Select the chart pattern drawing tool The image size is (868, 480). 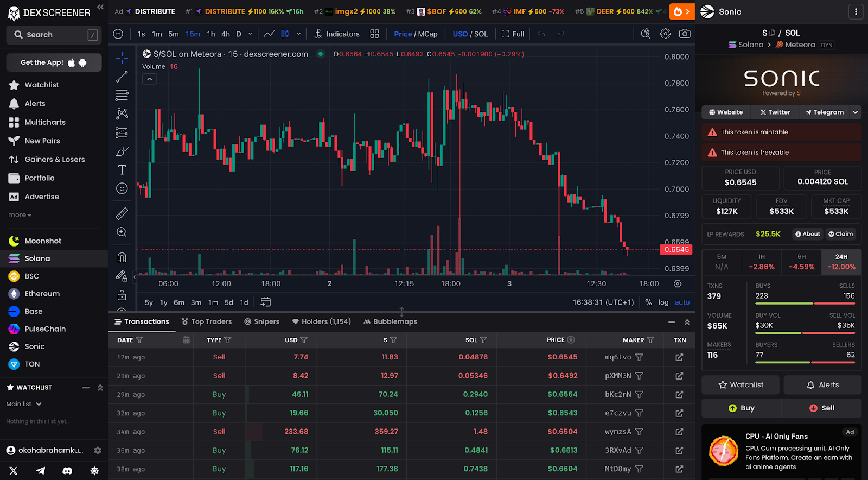pyautogui.click(x=122, y=113)
